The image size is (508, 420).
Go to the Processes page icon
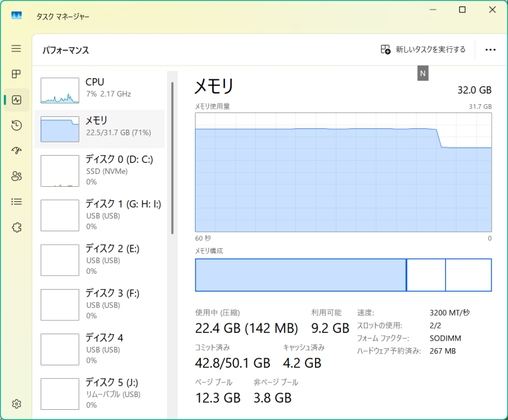click(x=17, y=74)
